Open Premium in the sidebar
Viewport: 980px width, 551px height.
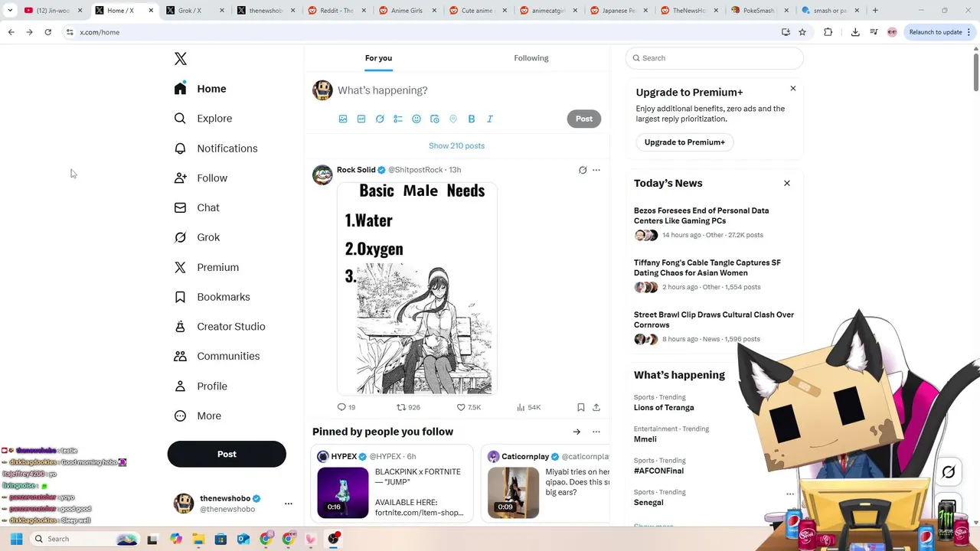point(207,267)
